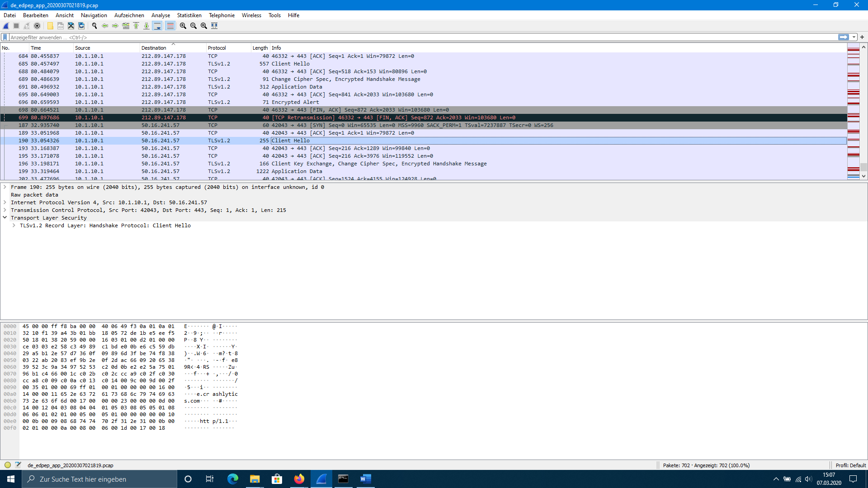Toggle the display filter bookmark button
868x488 pixels.
(5, 38)
